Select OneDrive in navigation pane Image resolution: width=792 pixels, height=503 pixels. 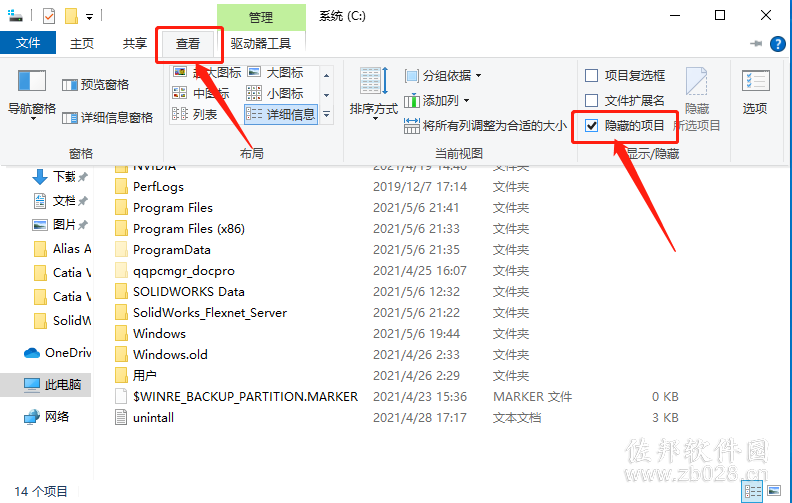pyautogui.click(x=58, y=353)
